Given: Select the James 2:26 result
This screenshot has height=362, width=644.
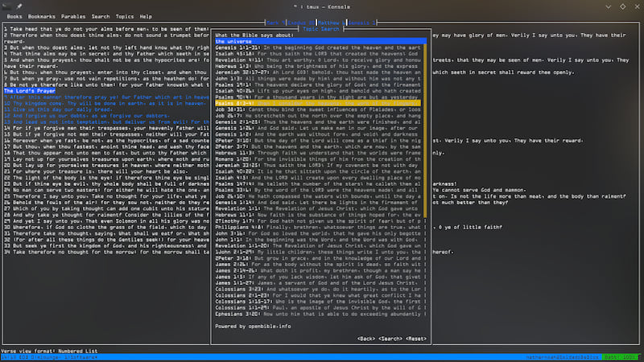Looking at the screenshot, I should pyautogui.click(x=318, y=265).
